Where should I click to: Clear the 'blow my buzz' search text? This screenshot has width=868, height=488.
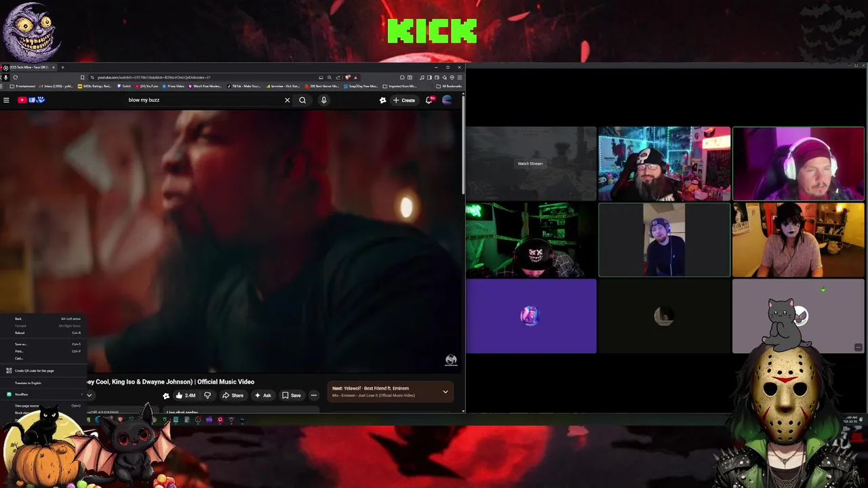tap(287, 100)
